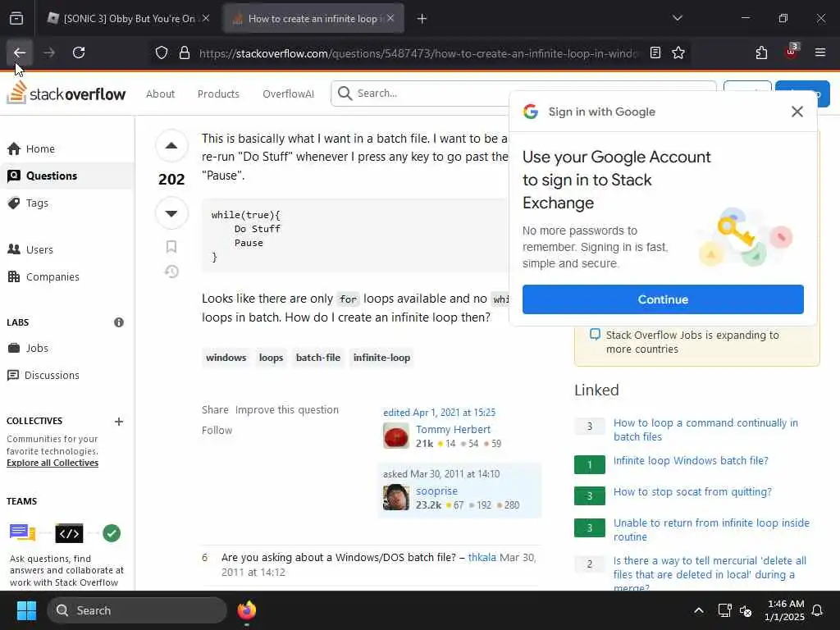This screenshot has width=840, height=630.
Task: Close the infinite loop Stack Overflow tab
Action: [390, 18]
